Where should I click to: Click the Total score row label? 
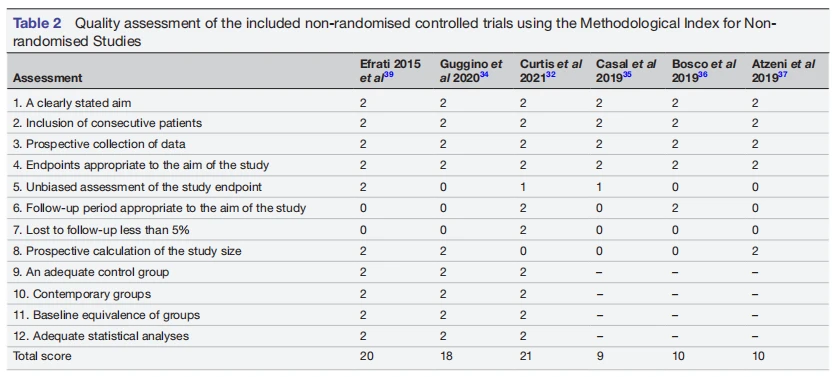point(42,356)
